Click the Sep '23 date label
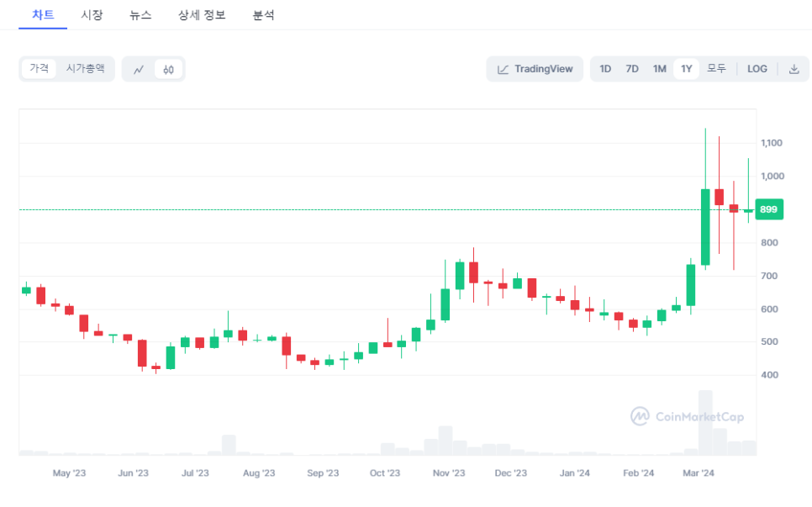Screen dimensions: 812x507 323,473
